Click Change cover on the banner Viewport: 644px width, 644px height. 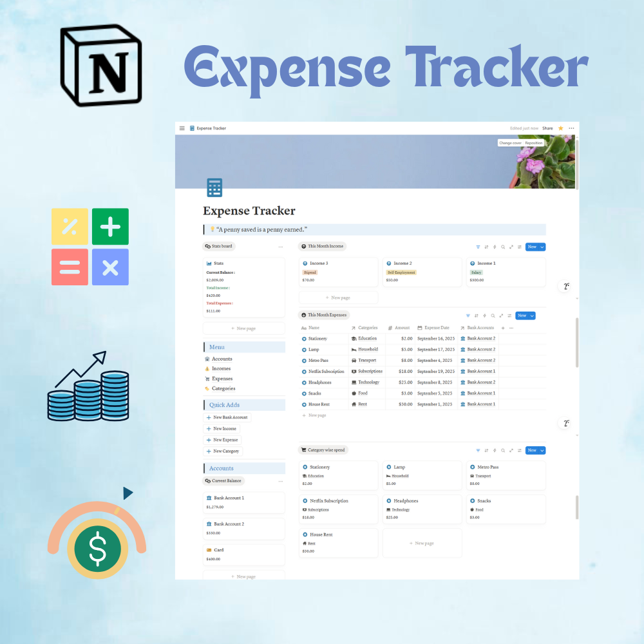510,143
